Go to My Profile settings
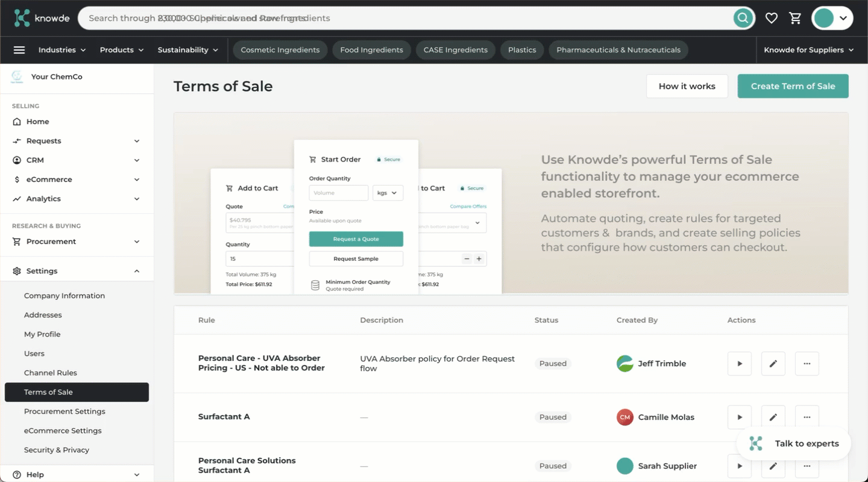 pyautogui.click(x=42, y=334)
